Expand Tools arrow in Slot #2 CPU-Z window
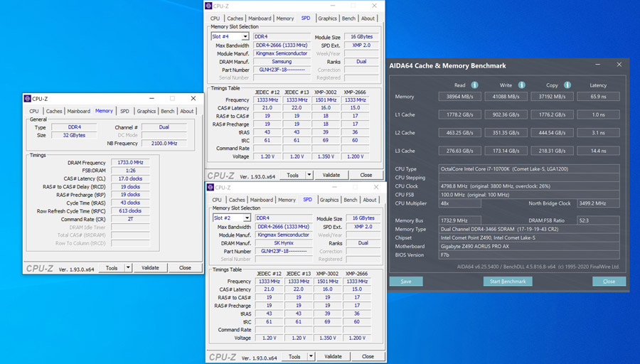The height and width of the screenshot is (364, 640). pyautogui.click(x=311, y=356)
